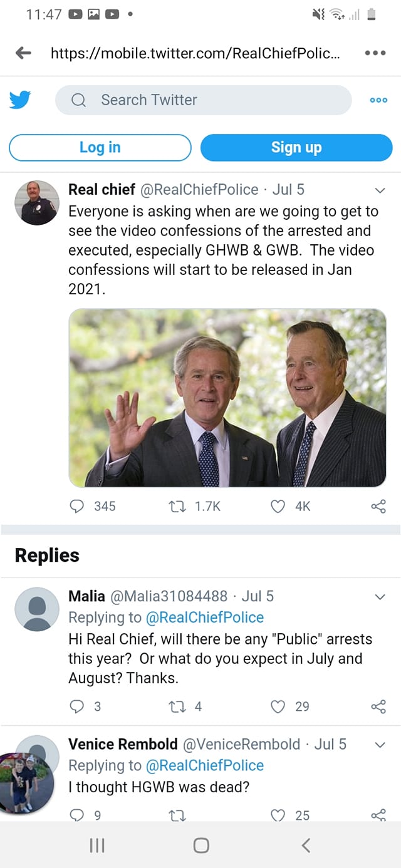Click the Twitter bird logo

pos(20,100)
